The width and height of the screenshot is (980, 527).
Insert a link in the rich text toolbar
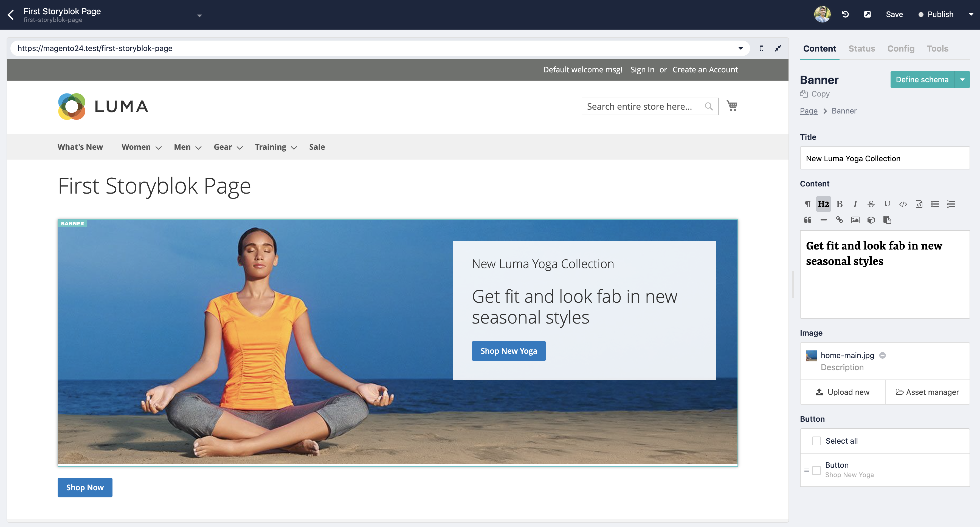click(839, 220)
